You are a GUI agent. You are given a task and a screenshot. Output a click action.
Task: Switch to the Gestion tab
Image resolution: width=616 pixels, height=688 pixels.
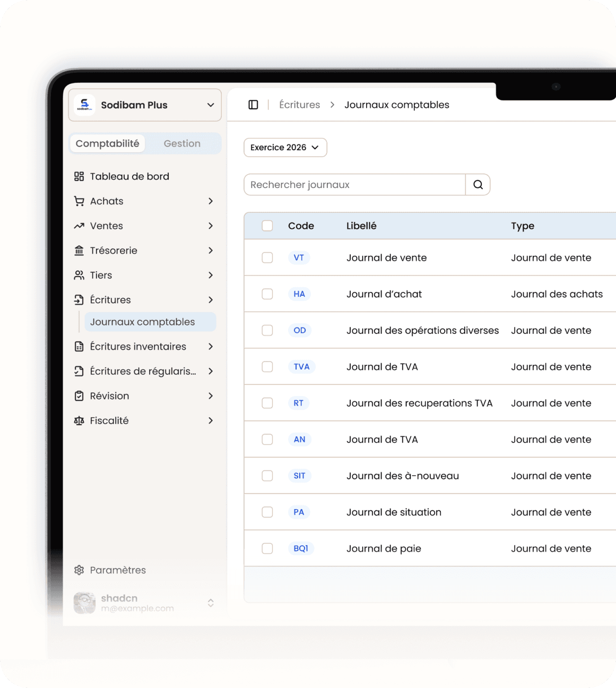(x=182, y=143)
